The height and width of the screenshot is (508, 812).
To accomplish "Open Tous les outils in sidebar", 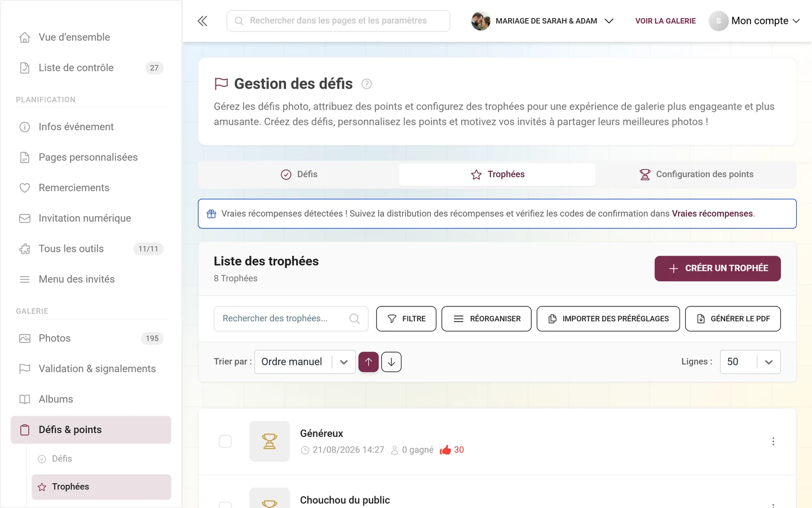I will click(91, 249).
